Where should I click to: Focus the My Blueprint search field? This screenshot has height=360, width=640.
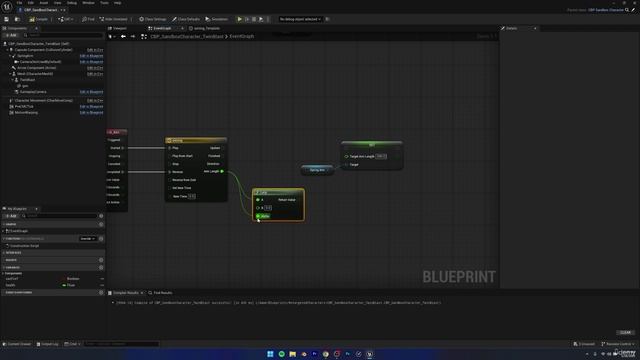(x=59, y=216)
